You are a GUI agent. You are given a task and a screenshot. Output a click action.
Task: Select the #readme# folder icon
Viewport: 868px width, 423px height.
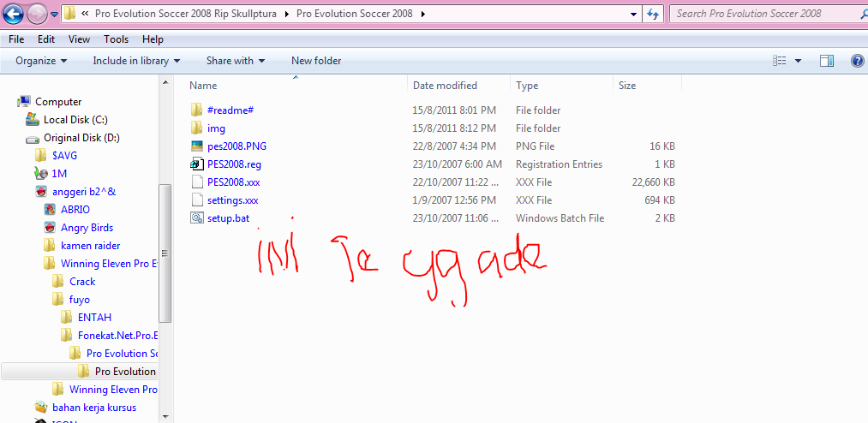click(x=196, y=110)
